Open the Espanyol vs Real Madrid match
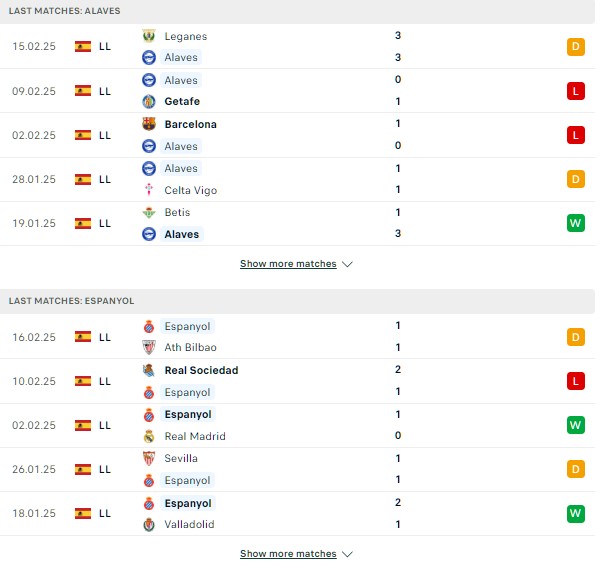 [297, 425]
